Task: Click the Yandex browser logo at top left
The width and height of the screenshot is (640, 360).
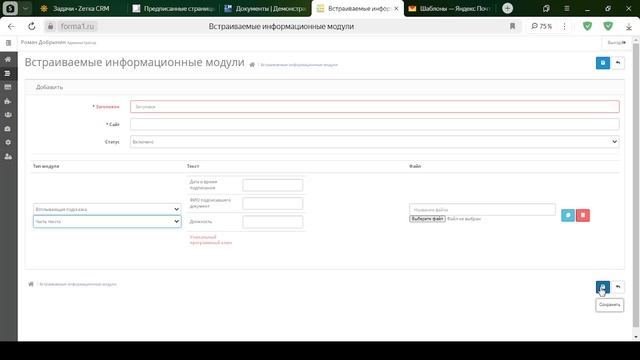Action: click(10, 8)
